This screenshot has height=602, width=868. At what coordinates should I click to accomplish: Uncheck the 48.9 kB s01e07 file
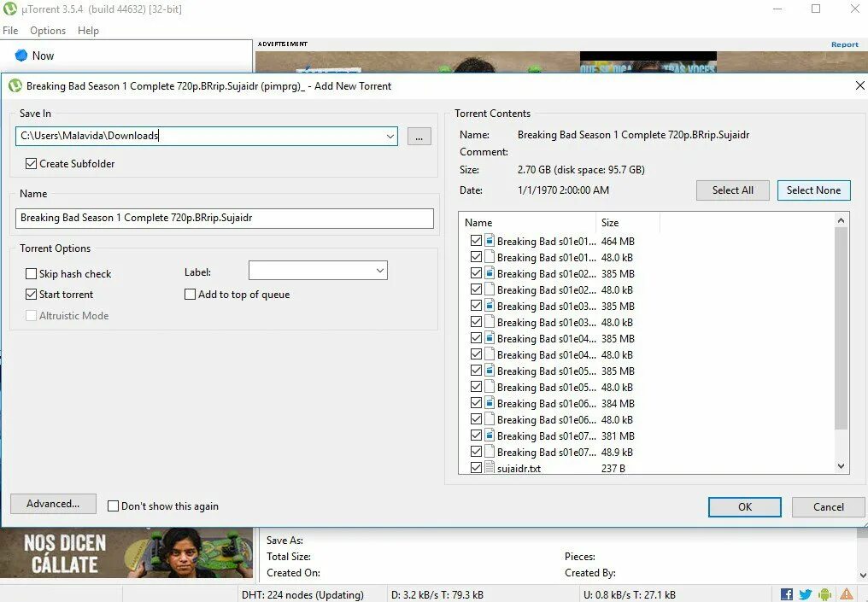(x=476, y=452)
